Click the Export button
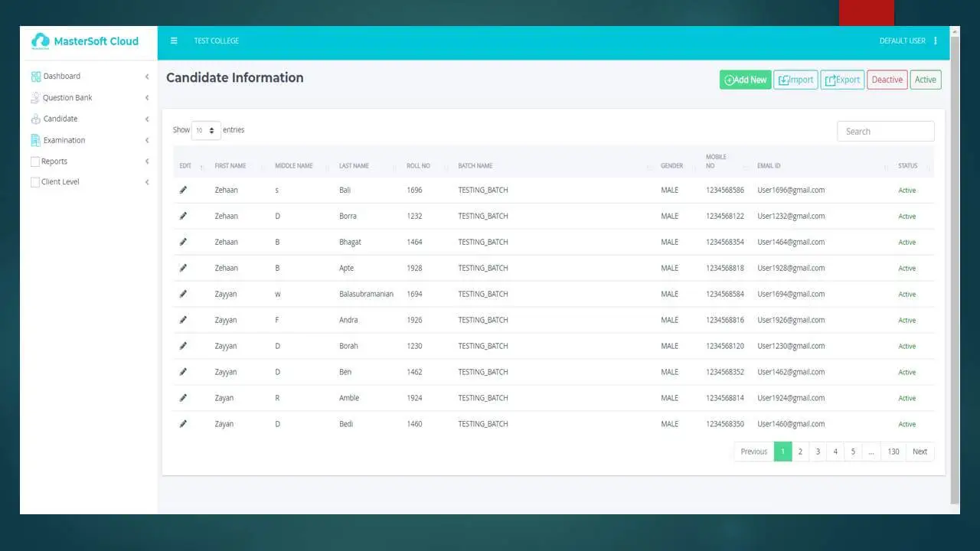980x551 pixels. tap(842, 80)
